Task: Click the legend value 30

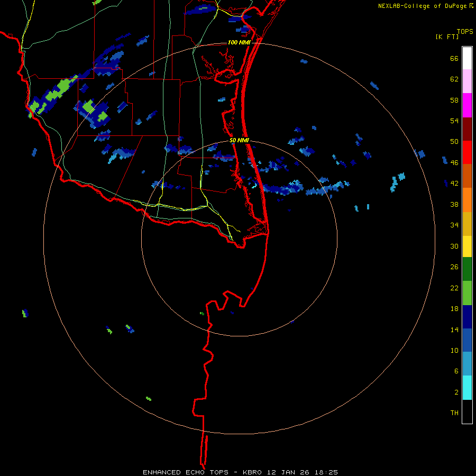Action: tap(454, 246)
